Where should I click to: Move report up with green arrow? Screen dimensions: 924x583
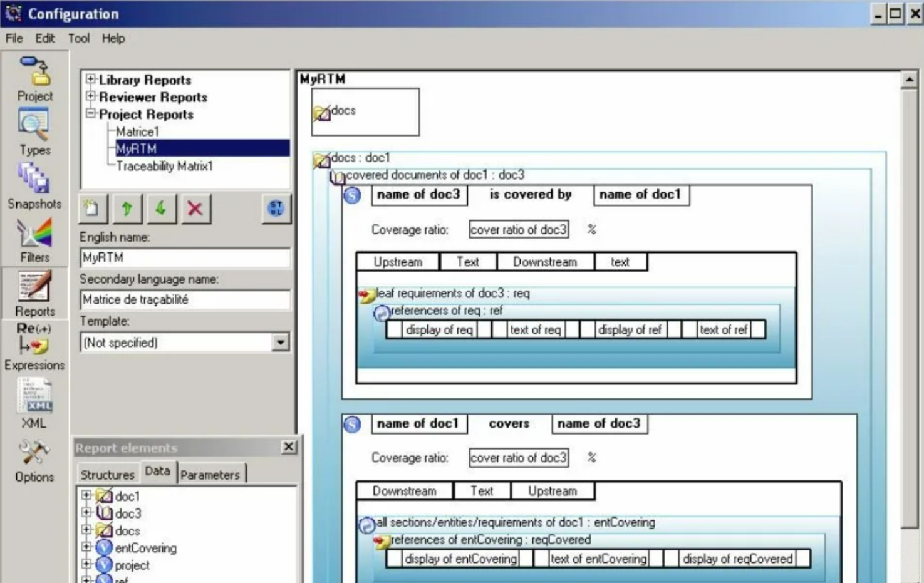click(127, 209)
